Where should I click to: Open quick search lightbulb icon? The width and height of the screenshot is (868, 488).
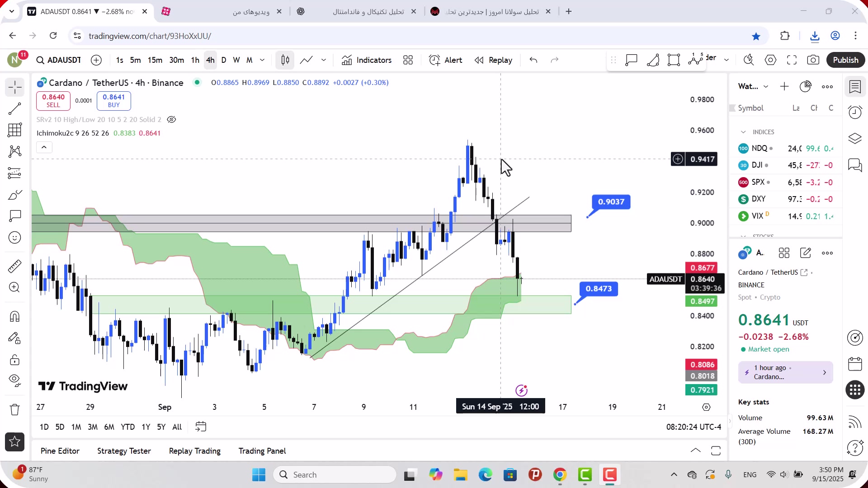click(749, 60)
